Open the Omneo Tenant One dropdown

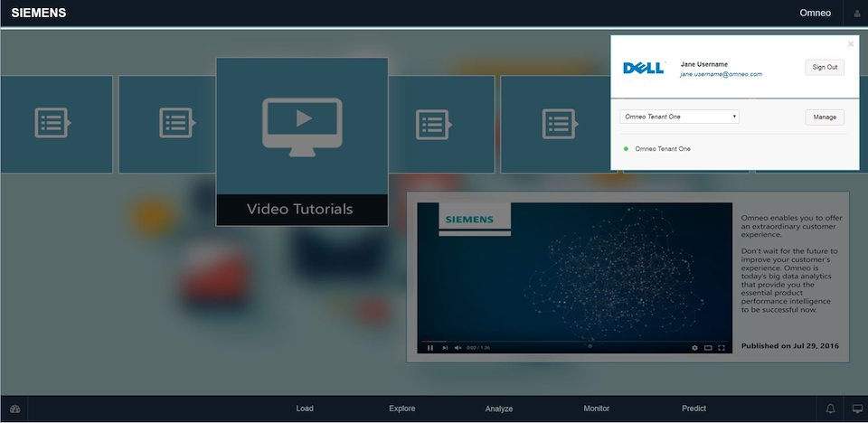pyautogui.click(x=679, y=117)
